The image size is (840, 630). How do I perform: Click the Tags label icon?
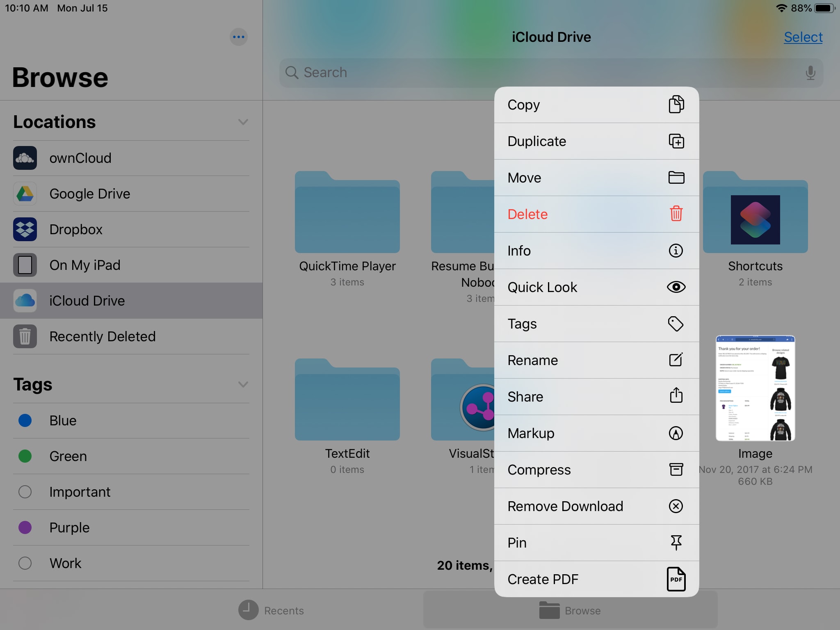click(676, 324)
